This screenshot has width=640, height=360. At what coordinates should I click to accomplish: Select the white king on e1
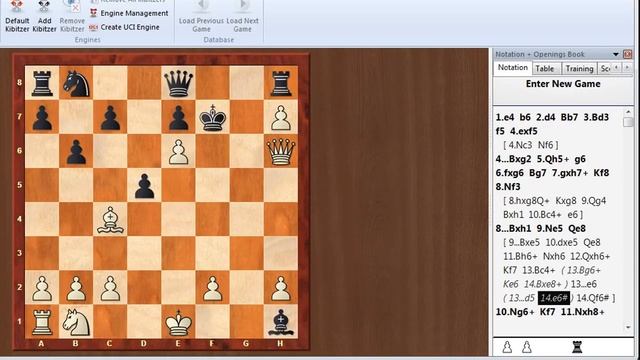[x=178, y=322]
